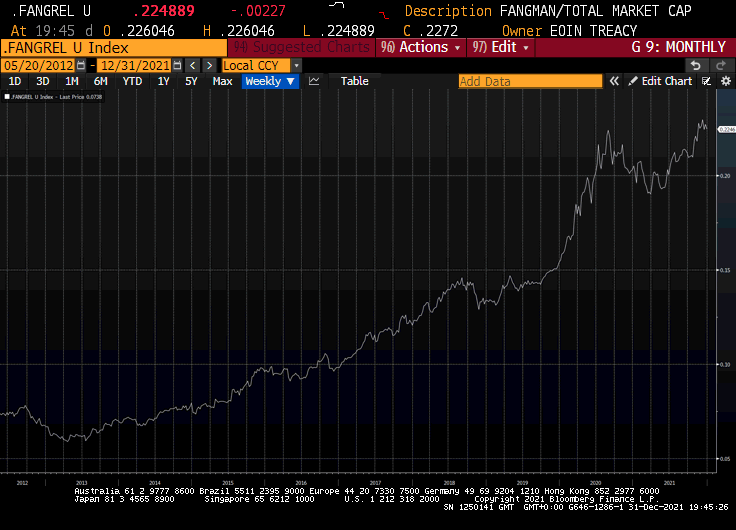Select the 6M time range tab

[100, 81]
